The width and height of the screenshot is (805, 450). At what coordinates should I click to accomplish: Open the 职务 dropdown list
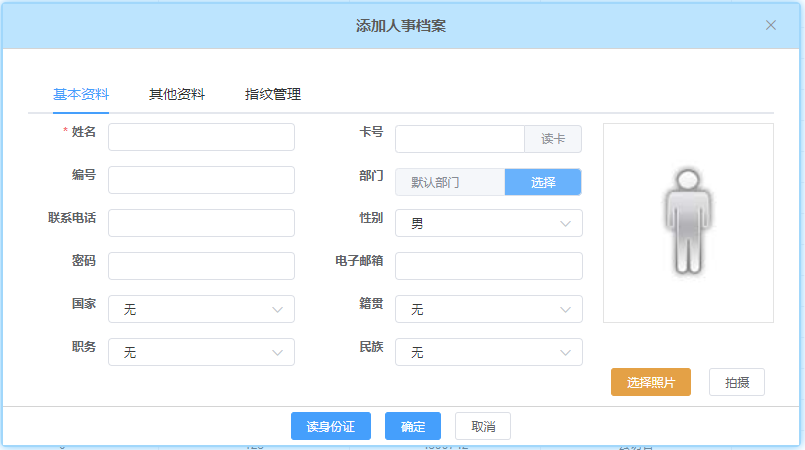201,352
